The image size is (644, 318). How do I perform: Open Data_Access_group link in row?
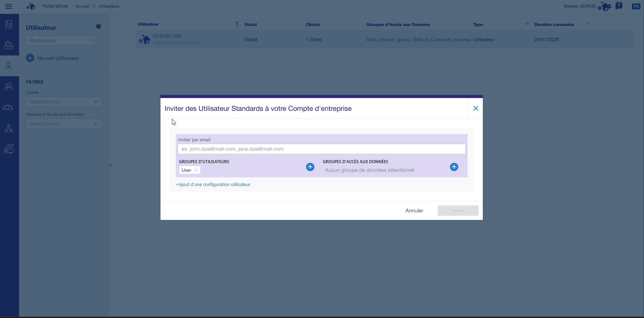click(388, 39)
